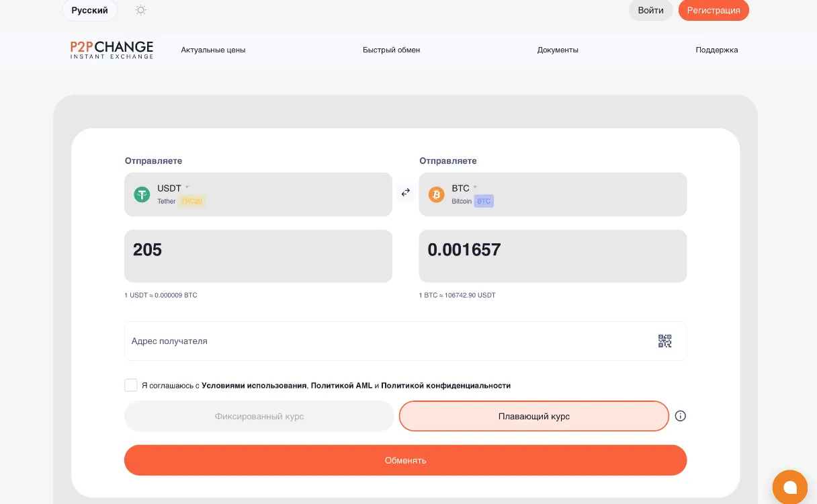Screen dimensions: 817x504
Task: Go to Быстрый обмен menu item
Action: tap(391, 50)
